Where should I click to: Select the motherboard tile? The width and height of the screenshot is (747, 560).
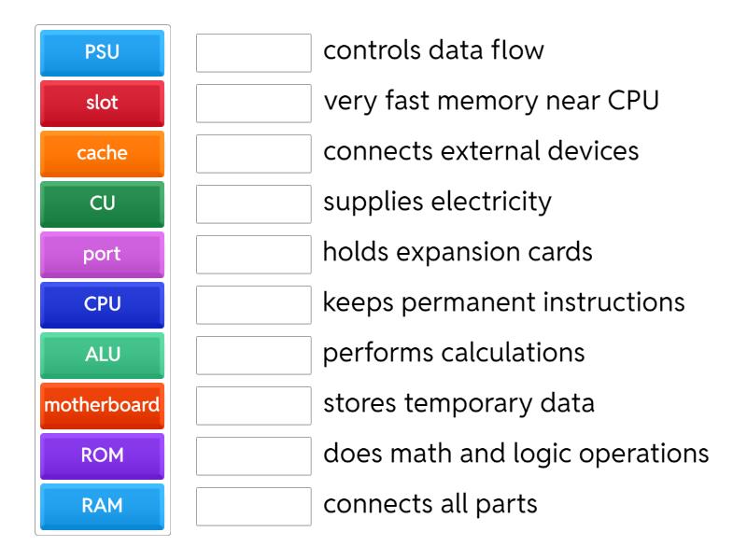point(103,406)
